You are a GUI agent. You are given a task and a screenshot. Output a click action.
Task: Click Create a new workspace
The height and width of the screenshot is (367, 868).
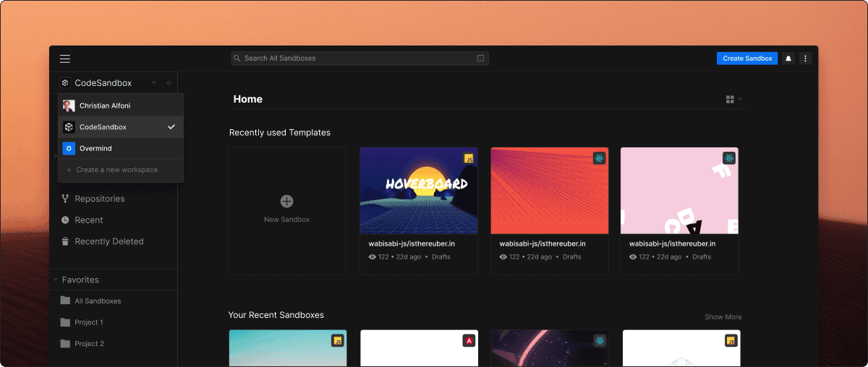[x=116, y=170]
